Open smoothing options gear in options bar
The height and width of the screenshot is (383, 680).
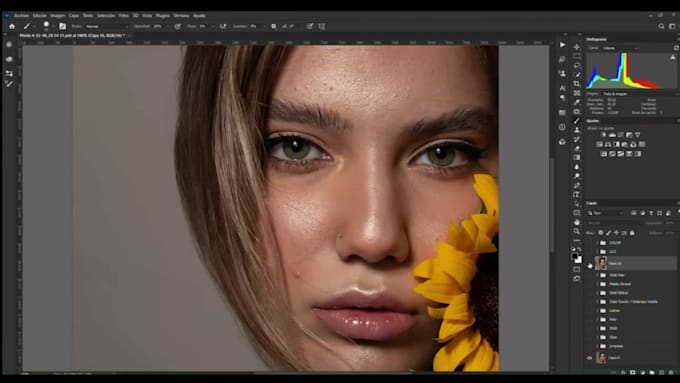tap(274, 26)
